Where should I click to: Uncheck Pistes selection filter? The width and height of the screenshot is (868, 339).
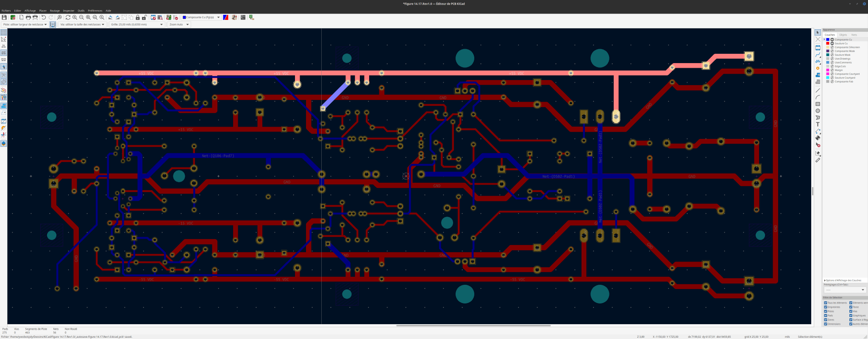click(x=826, y=311)
